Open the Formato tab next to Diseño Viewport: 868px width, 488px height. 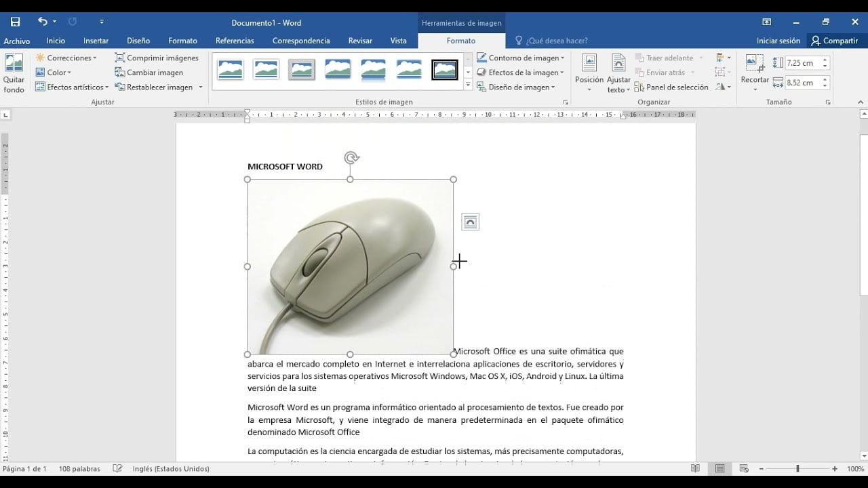click(182, 41)
